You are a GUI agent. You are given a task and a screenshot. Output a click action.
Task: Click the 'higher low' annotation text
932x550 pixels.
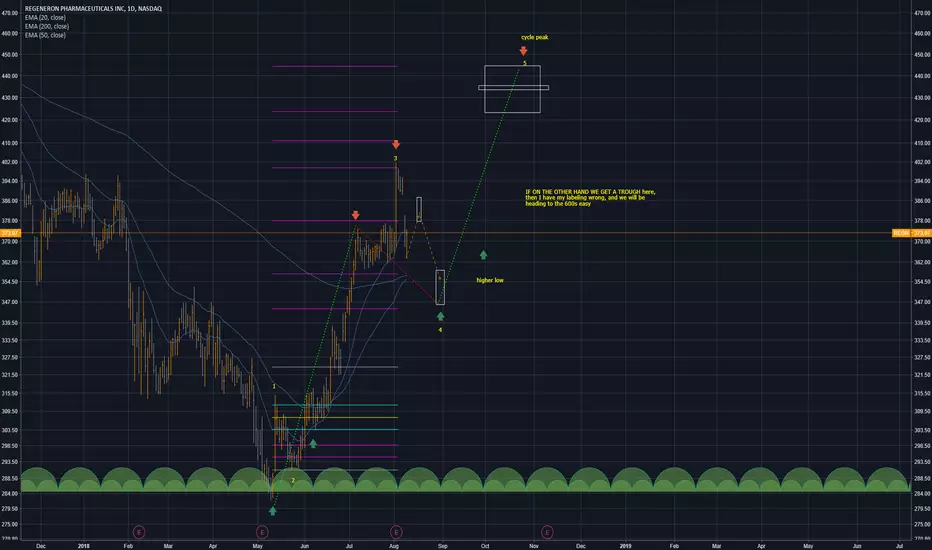[x=490, y=280]
